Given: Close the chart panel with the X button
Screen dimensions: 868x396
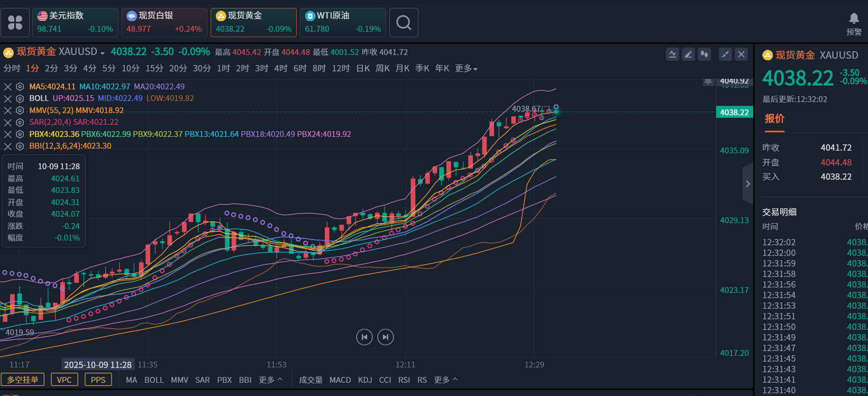Looking at the screenshot, I should point(741,54).
